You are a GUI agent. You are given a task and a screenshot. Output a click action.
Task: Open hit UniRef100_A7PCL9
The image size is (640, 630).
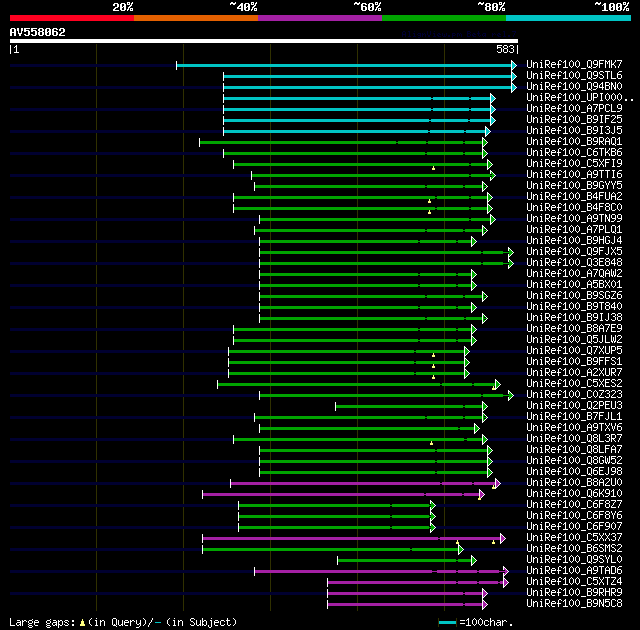574,108
